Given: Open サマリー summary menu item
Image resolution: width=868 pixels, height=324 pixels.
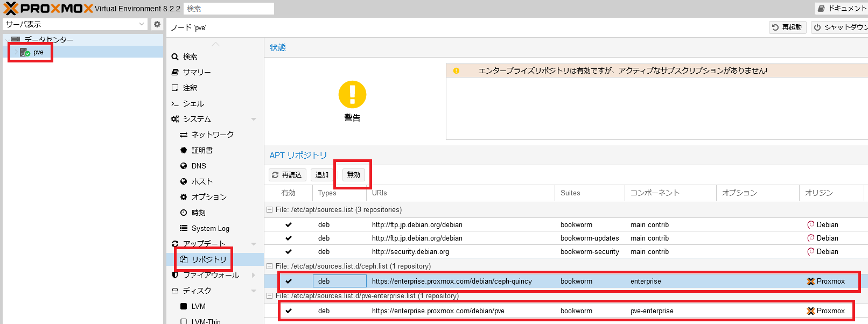Looking at the screenshot, I should [191, 72].
